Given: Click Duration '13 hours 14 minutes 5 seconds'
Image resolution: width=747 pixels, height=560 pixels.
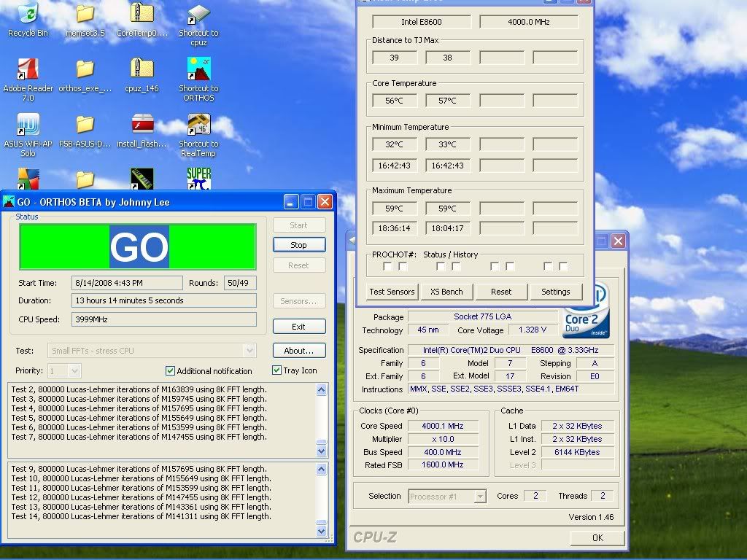Looking at the screenshot, I should point(164,300).
